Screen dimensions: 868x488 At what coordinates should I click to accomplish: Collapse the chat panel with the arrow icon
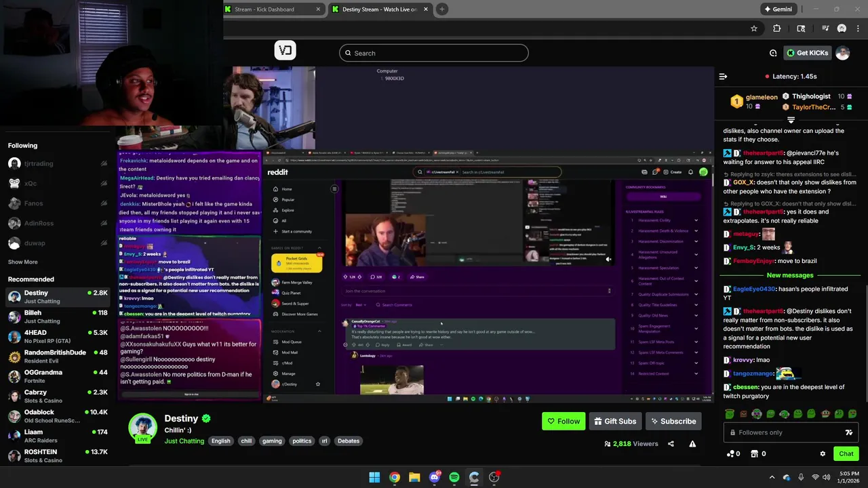pyautogui.click(x=723, y=77)
